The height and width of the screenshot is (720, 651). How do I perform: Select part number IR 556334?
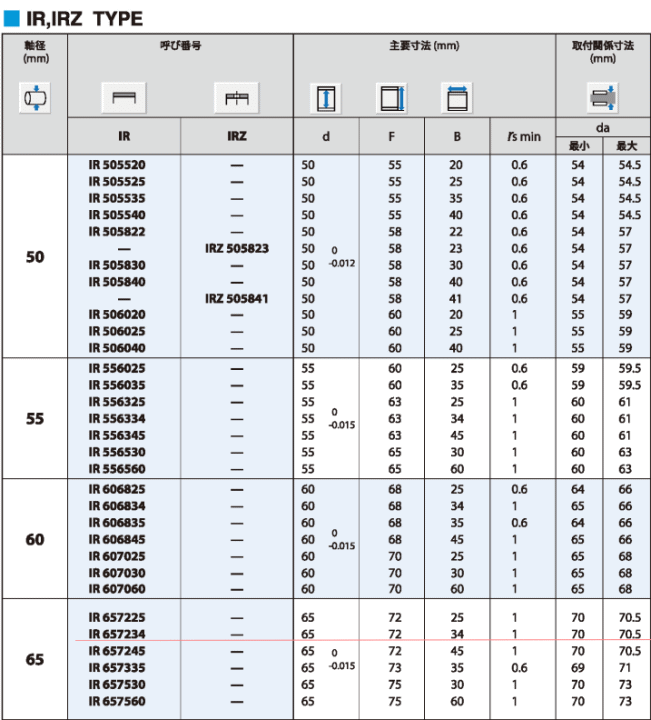click(x=117, y=419)
